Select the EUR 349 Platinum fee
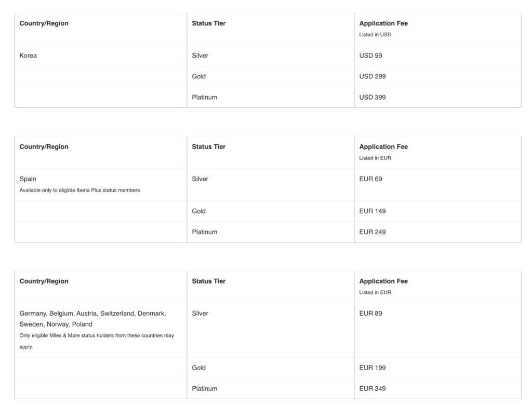 pyautogui.click(x=372, y=388)
